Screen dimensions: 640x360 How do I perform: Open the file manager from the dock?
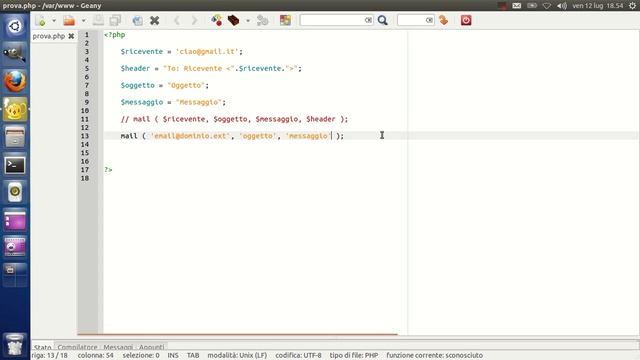(15, 137)
